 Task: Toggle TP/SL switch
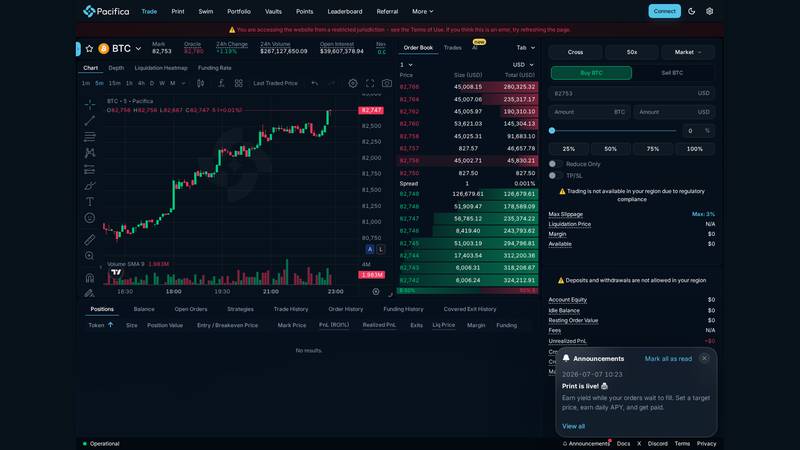555,176
